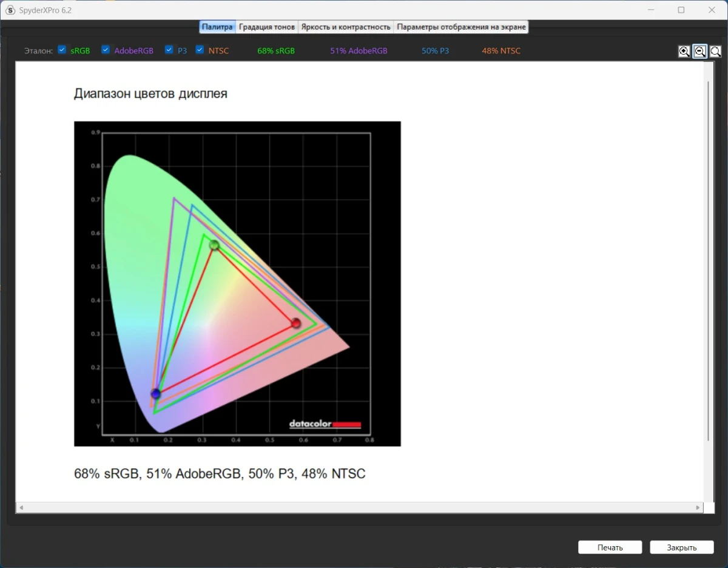The width and height of the screenshot is (728, 568).
Task: Uncheck the sRGB reference checkbox
Action: click(62, 50)
